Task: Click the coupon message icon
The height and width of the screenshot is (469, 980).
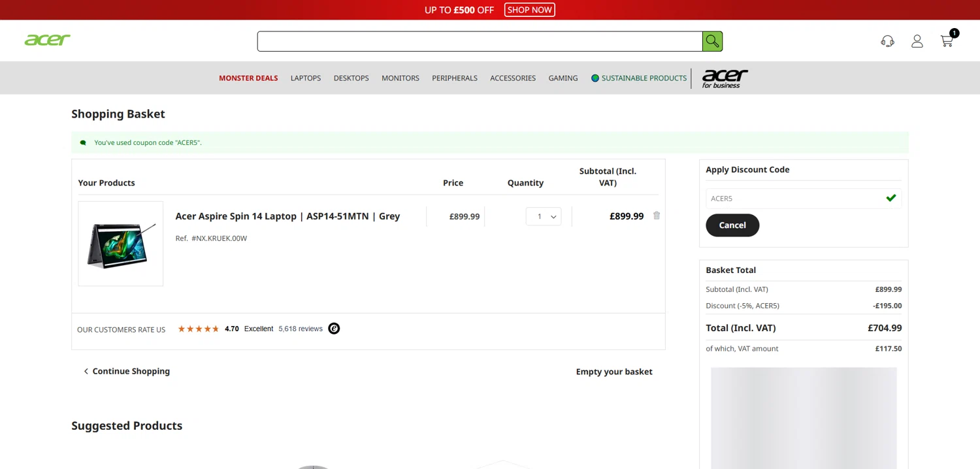Action: click(83, 142)
